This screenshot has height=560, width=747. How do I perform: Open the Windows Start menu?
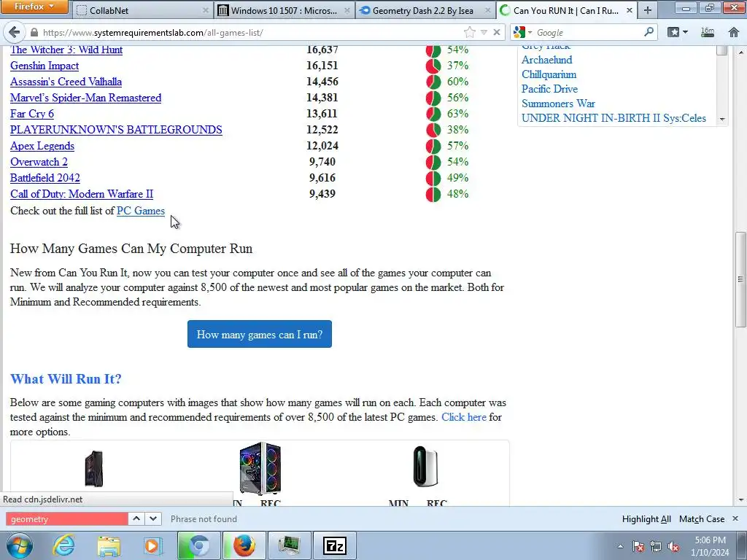19,545
